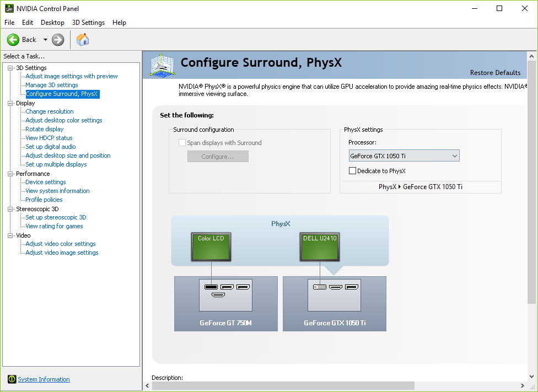Open the Home page icon
This screenshot has width=538, height=392.
[83, 40]
